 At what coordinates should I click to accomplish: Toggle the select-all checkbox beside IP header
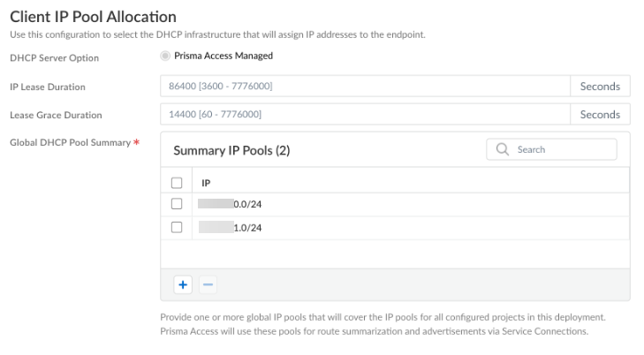[176, 183]
